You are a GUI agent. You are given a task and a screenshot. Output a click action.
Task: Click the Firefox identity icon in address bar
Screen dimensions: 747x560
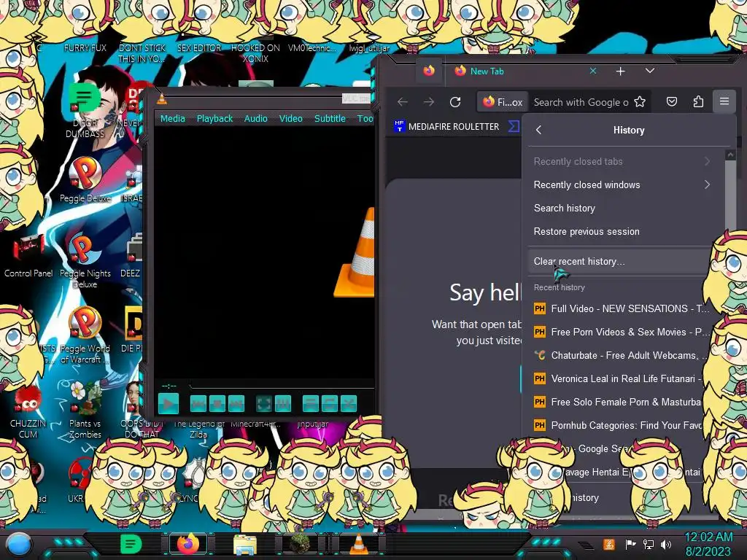tap(503, 102)
